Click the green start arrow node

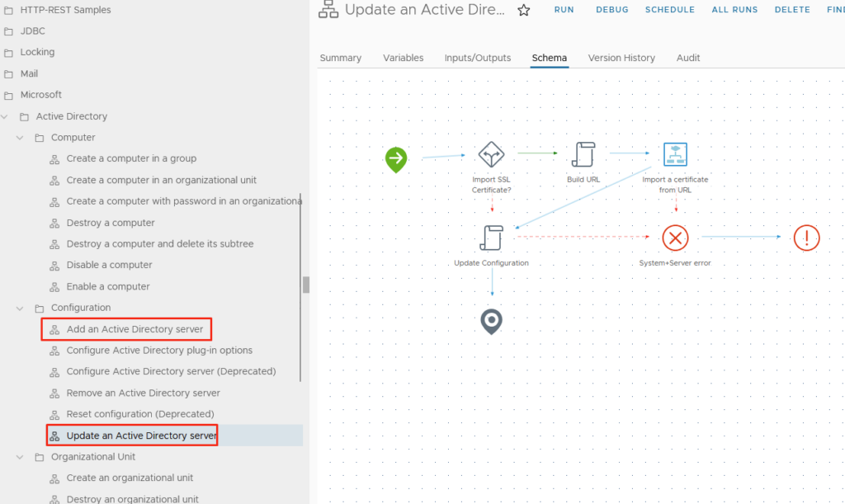coord(396,158)
